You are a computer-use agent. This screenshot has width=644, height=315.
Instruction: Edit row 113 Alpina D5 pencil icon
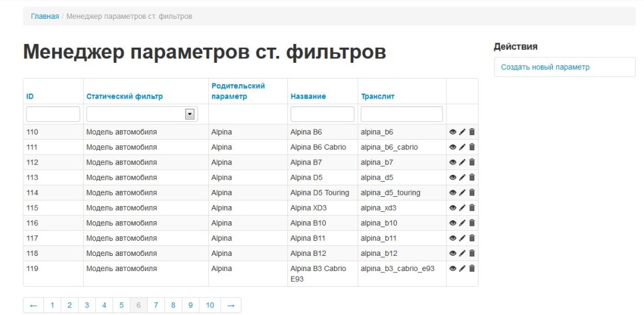click(462, 177)
